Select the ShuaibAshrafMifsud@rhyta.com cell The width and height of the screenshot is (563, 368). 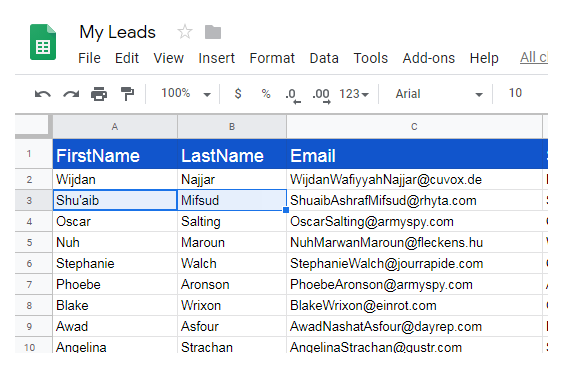[414, 200]
